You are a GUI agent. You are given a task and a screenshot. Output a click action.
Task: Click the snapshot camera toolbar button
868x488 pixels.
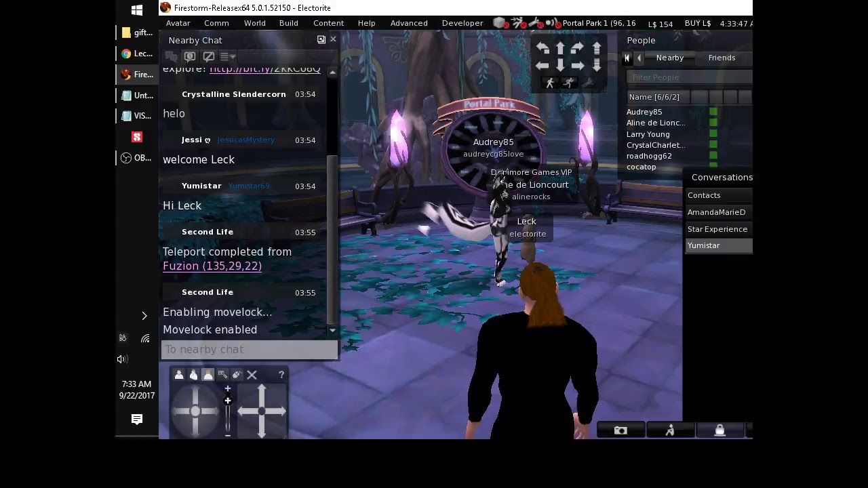(620, 430)
